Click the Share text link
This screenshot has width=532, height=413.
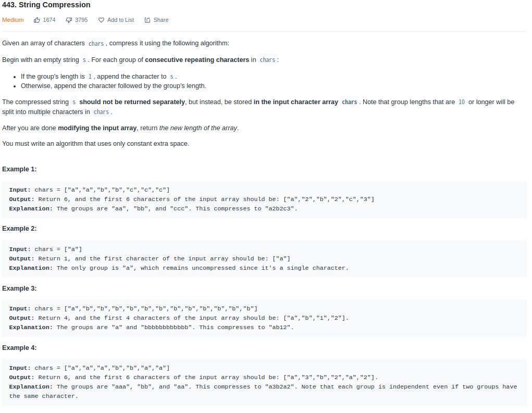[x=161, y=20]
